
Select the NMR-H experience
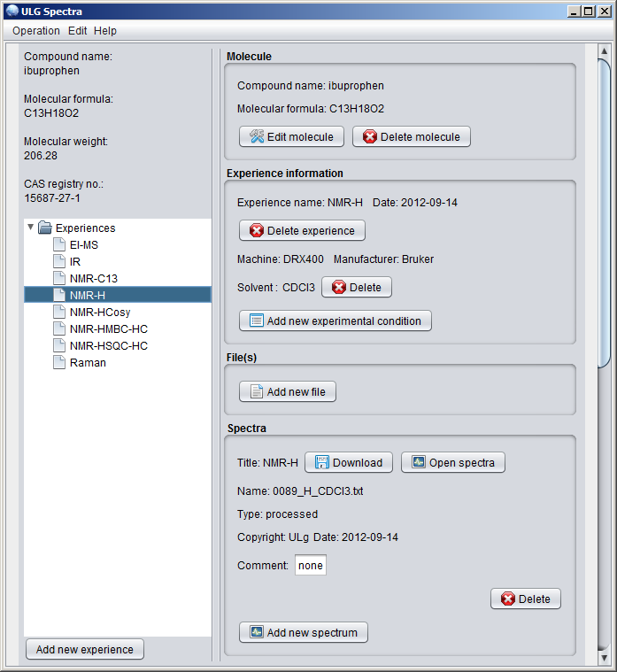118,295
